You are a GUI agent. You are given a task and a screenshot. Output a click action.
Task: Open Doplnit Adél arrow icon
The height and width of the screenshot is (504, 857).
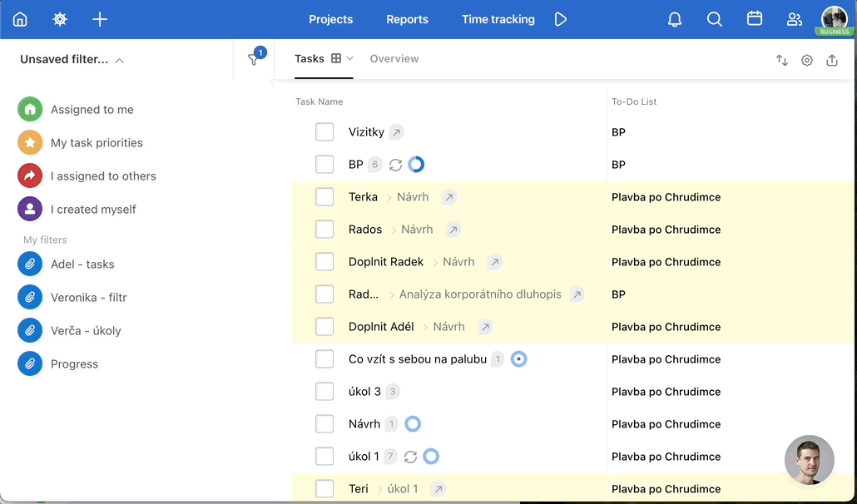(x=485, y=327)
